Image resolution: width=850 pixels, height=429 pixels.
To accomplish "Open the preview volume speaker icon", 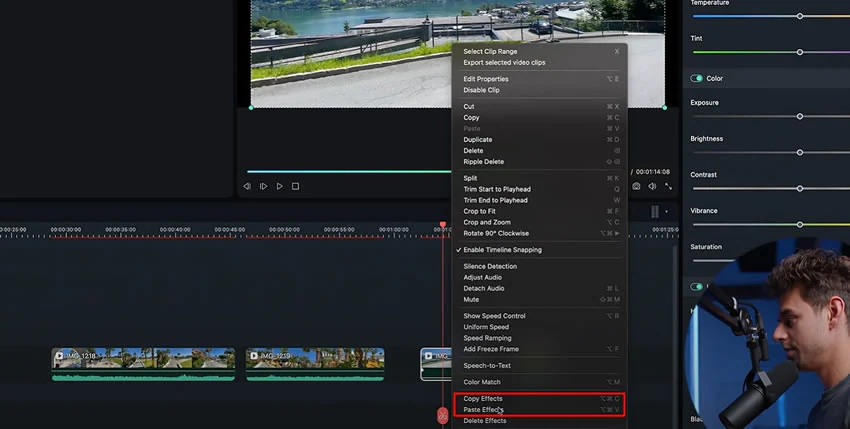I will coord(652,186).
